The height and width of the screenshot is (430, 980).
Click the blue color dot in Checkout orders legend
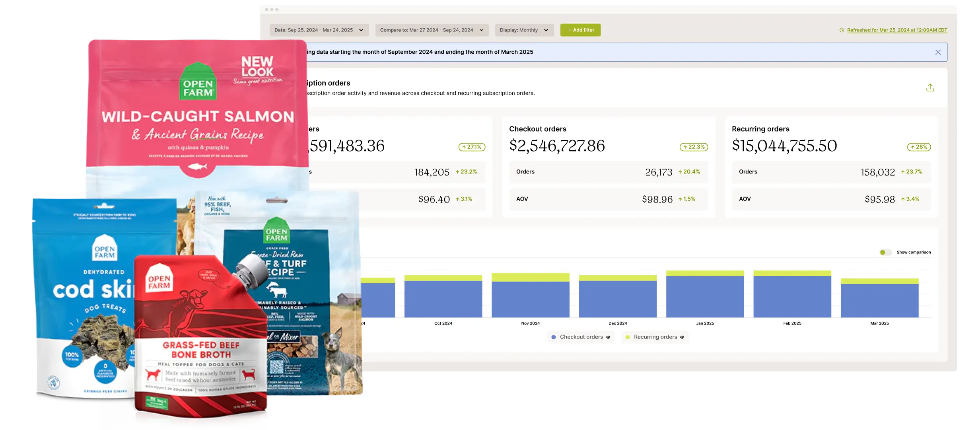[554, 337]
